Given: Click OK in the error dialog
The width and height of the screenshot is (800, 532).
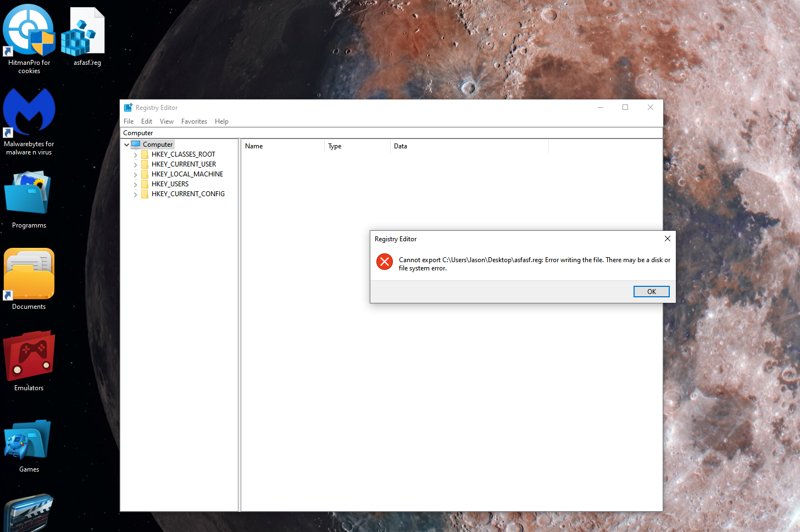Looking at the screenshot, I should coord(652,292).
